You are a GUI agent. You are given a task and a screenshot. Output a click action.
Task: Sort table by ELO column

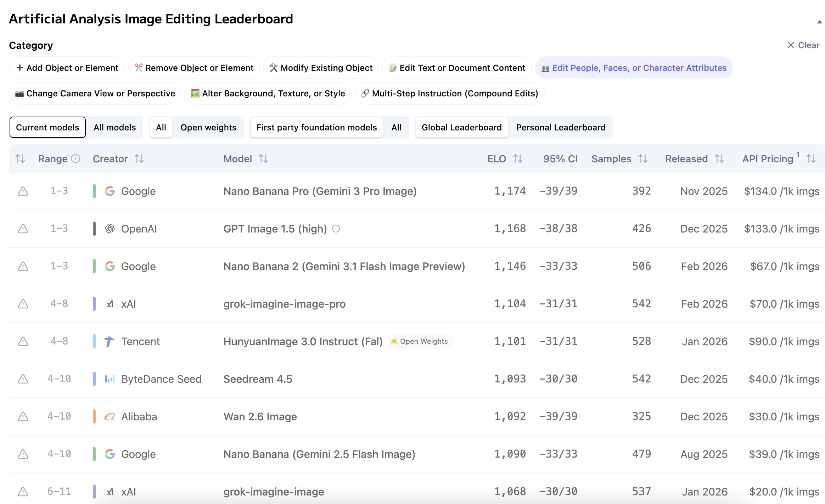click(518, 159)
